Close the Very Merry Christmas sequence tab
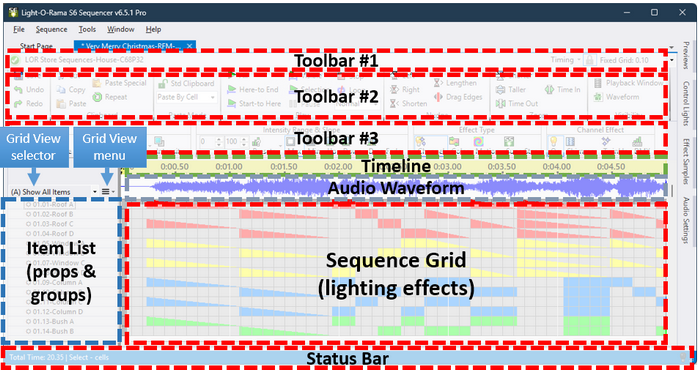This screenshot has height=370, width=698. click(189, 46)
